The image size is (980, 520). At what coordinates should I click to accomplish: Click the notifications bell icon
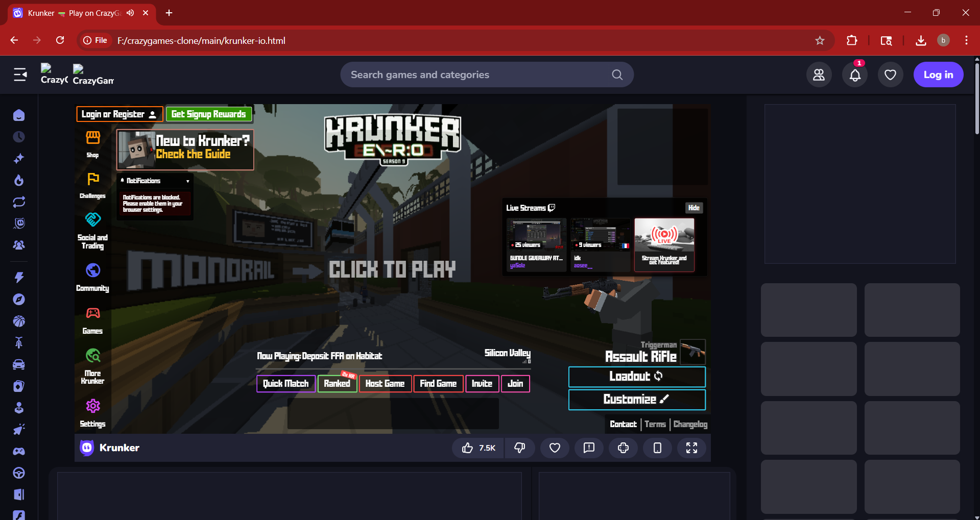[x=855, y=75]
